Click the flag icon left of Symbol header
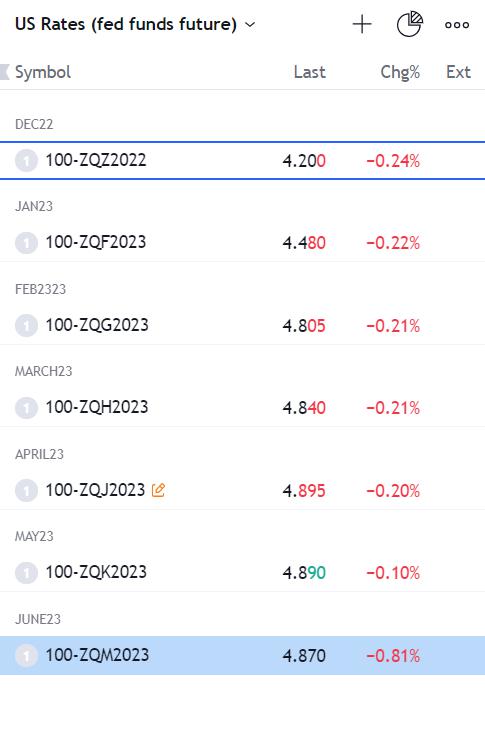 [x=5, y=72]
